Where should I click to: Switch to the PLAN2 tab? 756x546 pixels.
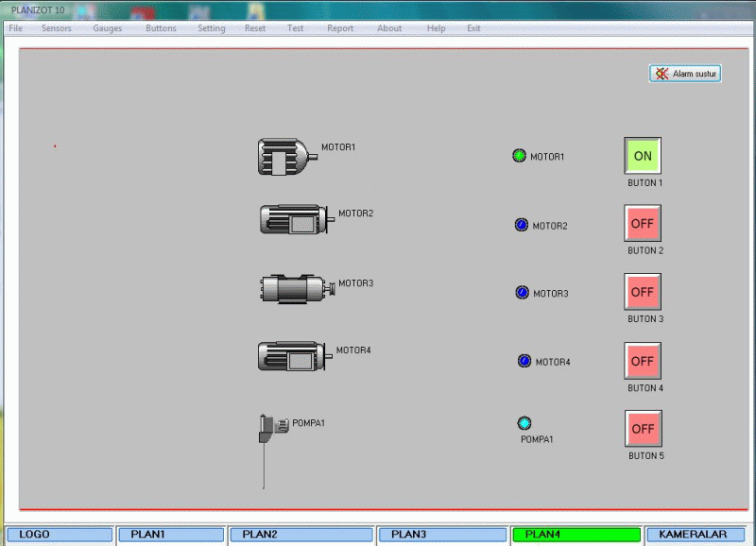301,535
